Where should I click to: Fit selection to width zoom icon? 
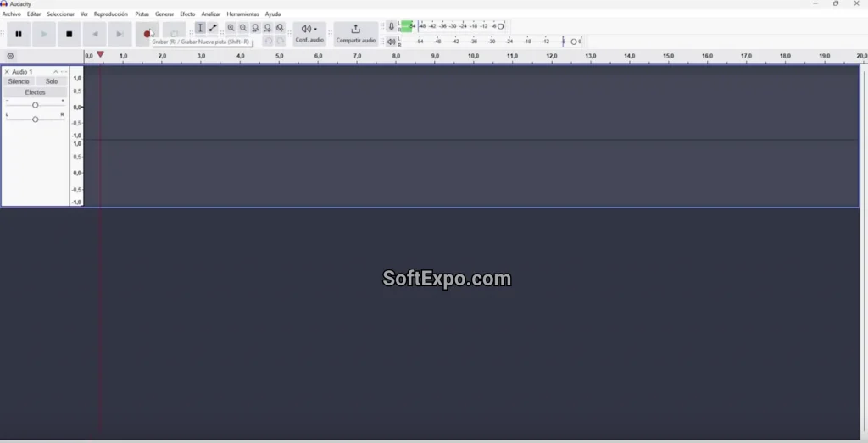255,28
